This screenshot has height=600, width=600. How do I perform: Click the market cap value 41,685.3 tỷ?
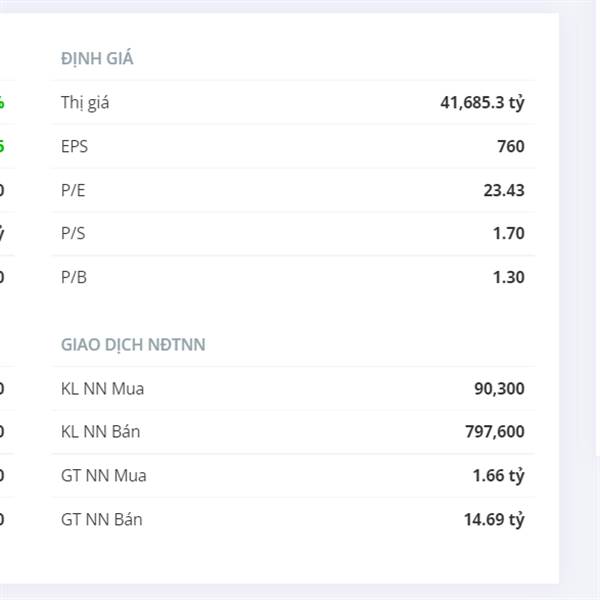482,103
